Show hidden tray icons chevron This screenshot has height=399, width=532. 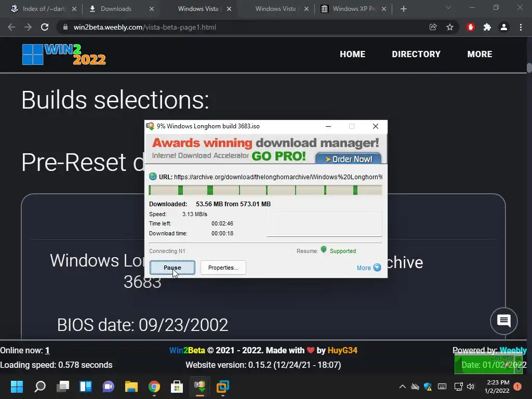click(x=403, y=387)
